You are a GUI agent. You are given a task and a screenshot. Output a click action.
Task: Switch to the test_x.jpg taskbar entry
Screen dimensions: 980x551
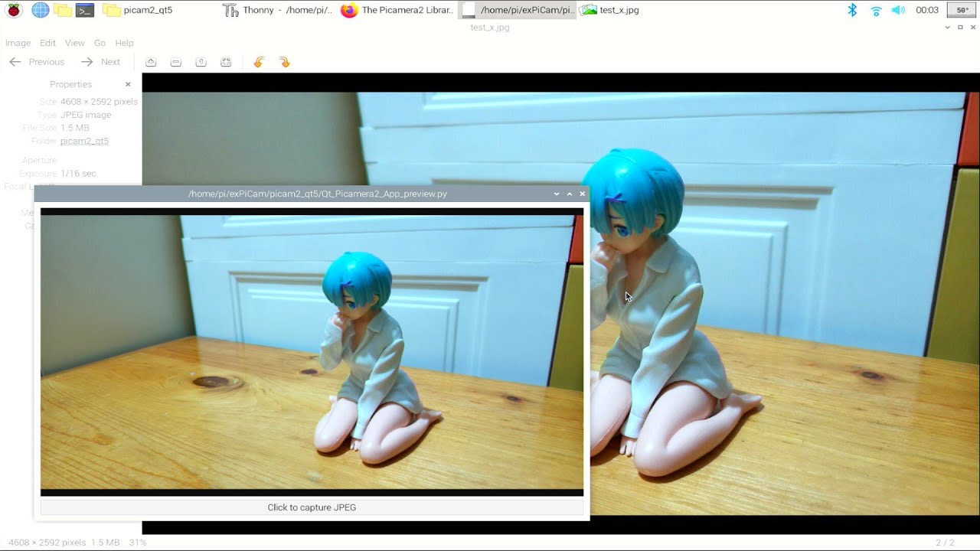click(x=609, y=10)
